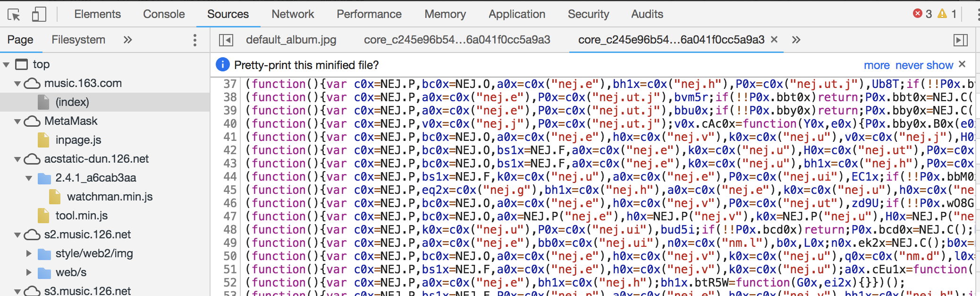
Task: Open watchman.min.js in the file tree
Action: (x=110, y=197)
